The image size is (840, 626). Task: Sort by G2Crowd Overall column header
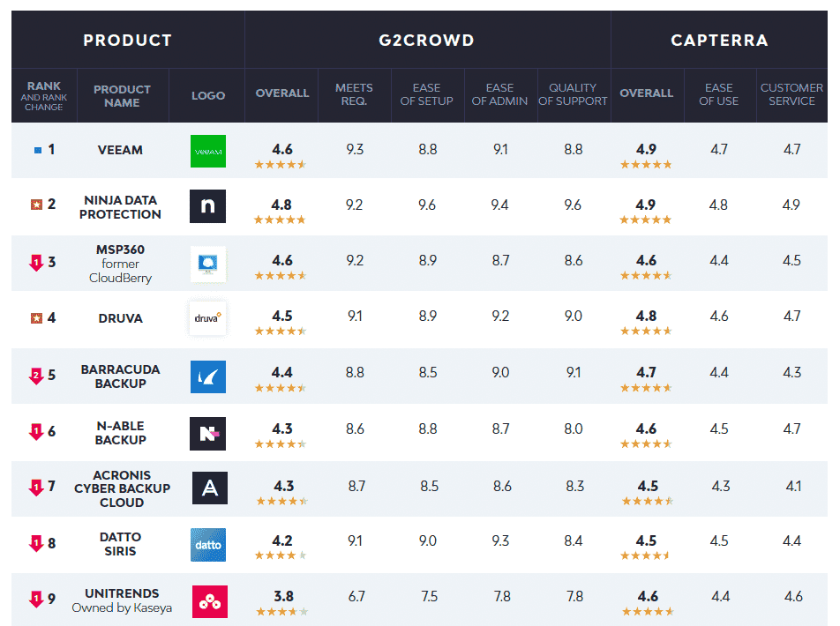coord(281,93)
